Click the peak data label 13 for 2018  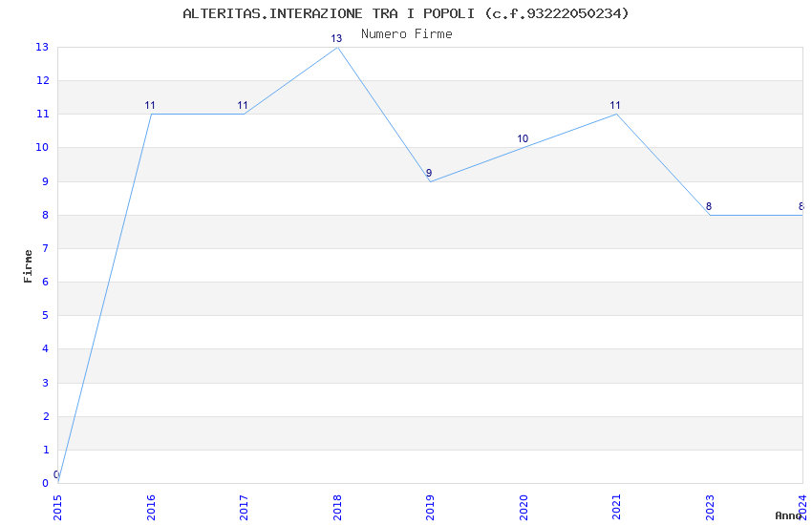click(336, 38)
